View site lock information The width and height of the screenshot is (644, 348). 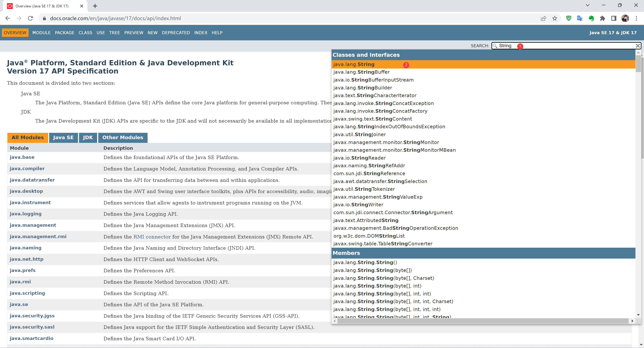click(x=44, y=18)
